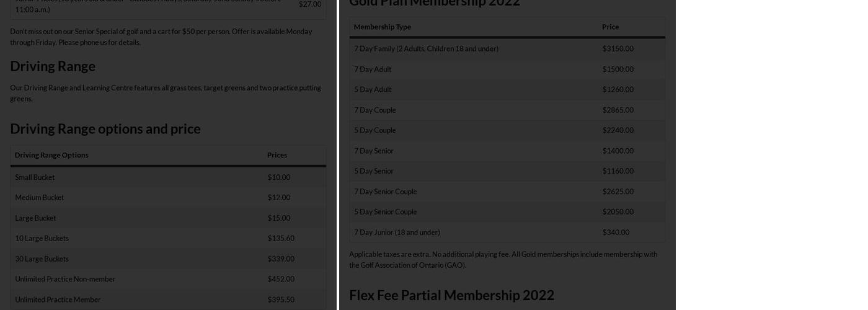This screenshot has height=310, width=868.
Task: Click the Driving Range heading
Action: pyautogui.click(x=53, y=66)
